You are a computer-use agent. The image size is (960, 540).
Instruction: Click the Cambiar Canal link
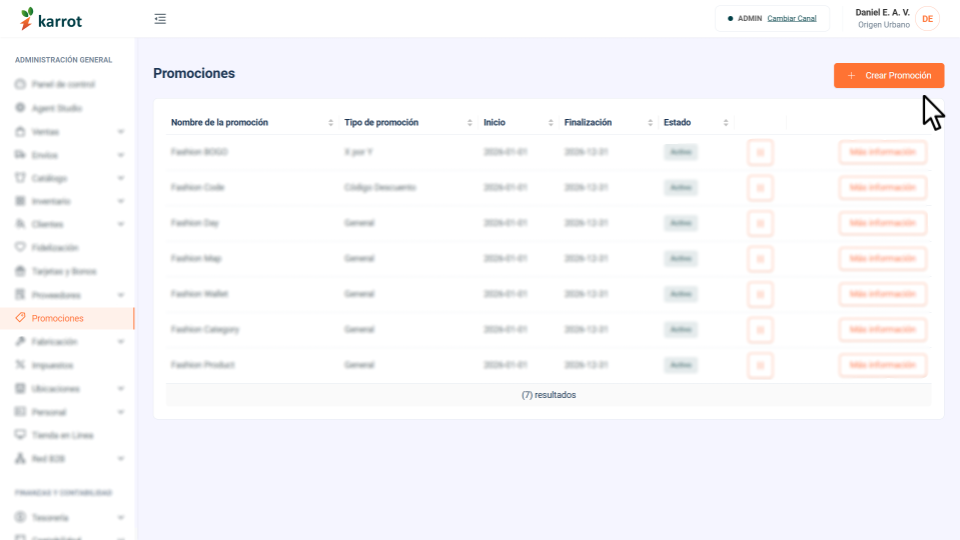pos(792,18)
